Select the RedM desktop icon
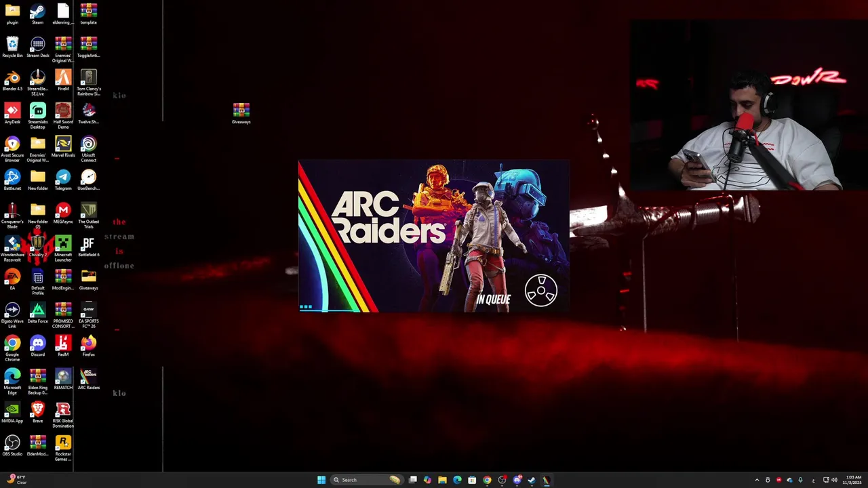The height and width of the screenshot is (488, 868). click(x=63, y=346)
